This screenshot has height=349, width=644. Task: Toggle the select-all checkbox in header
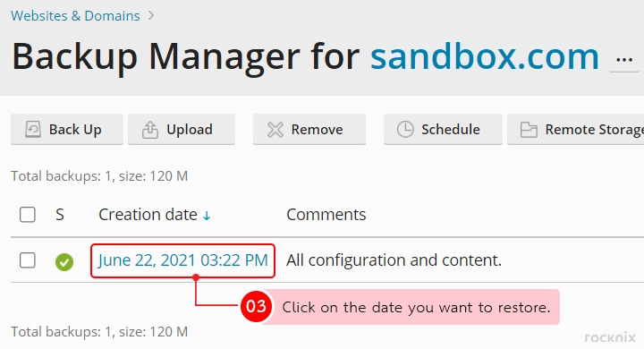[28, 215]
